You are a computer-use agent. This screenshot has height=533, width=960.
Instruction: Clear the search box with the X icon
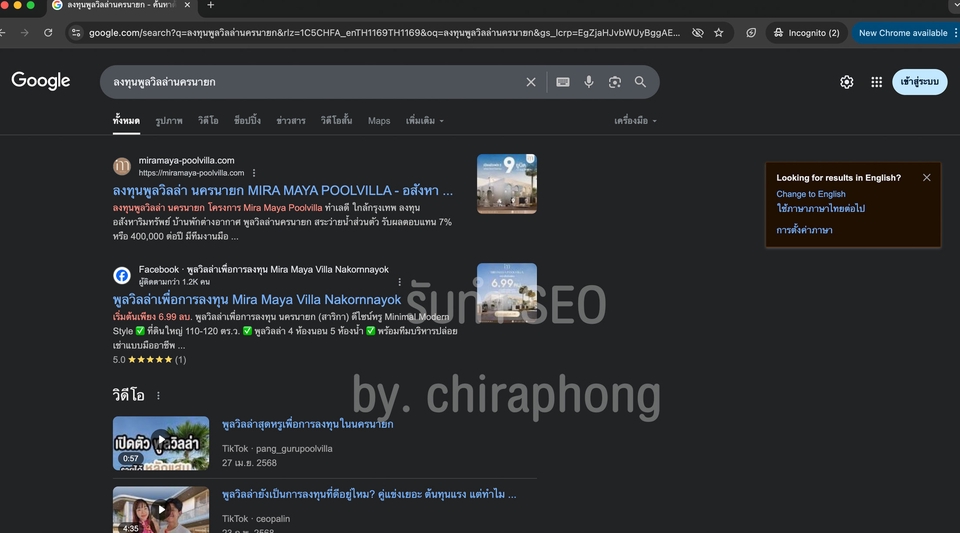pos(531,82)
